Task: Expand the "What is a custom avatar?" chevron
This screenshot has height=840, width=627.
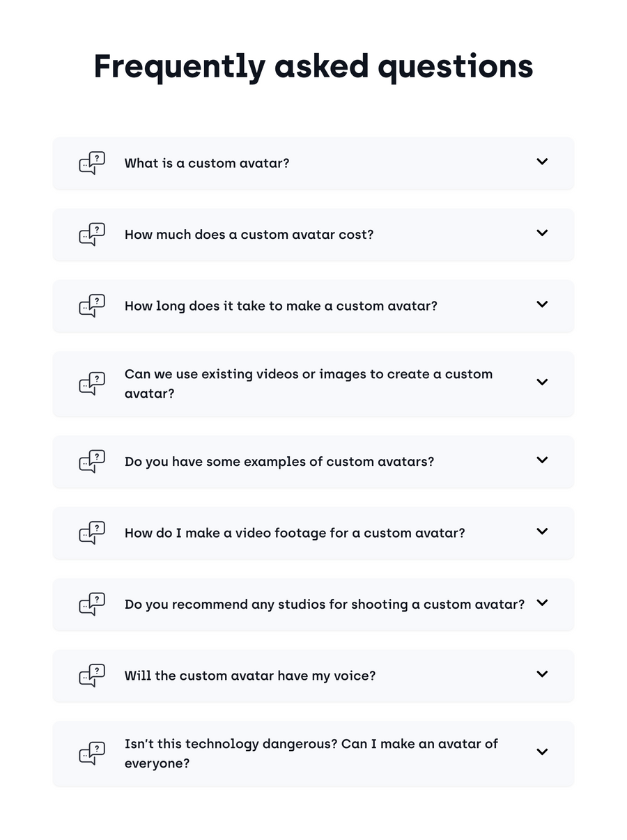Action: coord(542,162)
